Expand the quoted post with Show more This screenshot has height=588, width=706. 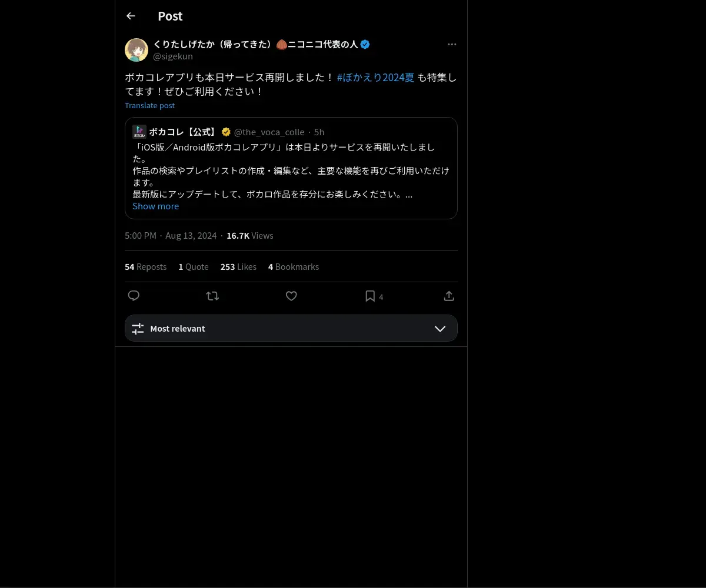click(155, 206)
